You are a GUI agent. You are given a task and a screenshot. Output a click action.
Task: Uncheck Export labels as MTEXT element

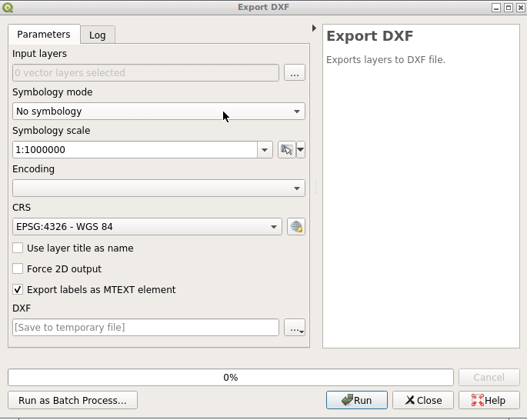18,290
